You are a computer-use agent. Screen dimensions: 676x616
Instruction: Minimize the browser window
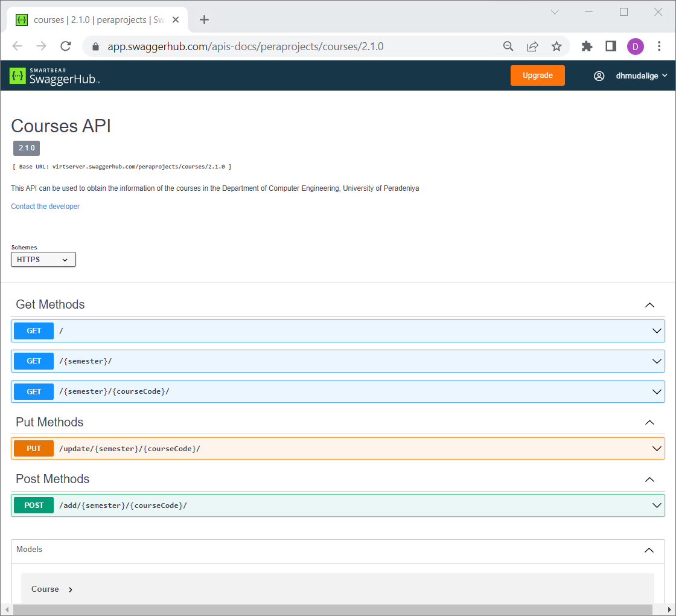[589, 12]
